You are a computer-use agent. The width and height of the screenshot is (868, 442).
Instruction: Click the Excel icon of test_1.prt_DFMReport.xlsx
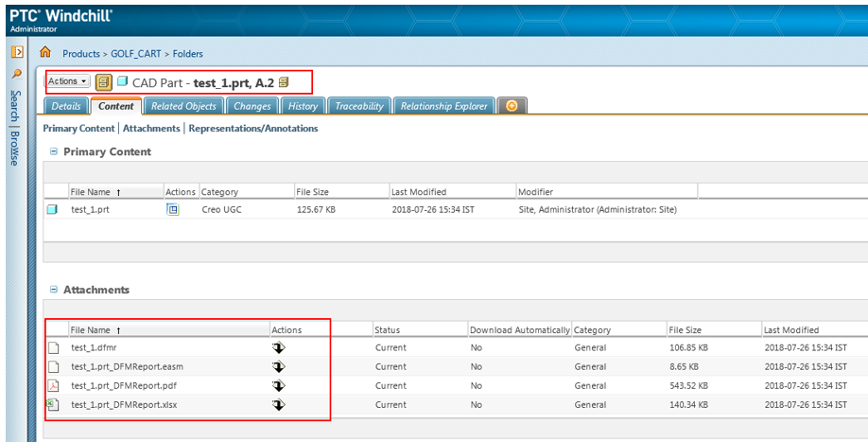click(x=53, y=405)
